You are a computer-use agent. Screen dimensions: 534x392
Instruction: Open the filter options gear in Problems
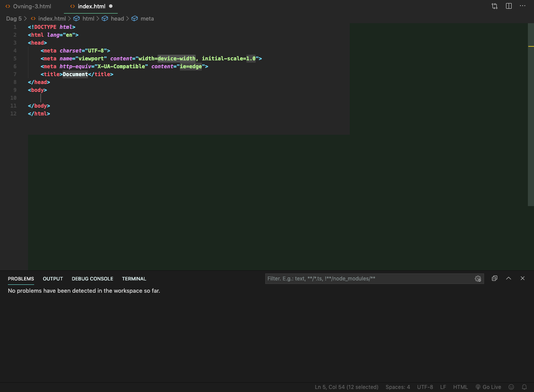tap(478, 278)
